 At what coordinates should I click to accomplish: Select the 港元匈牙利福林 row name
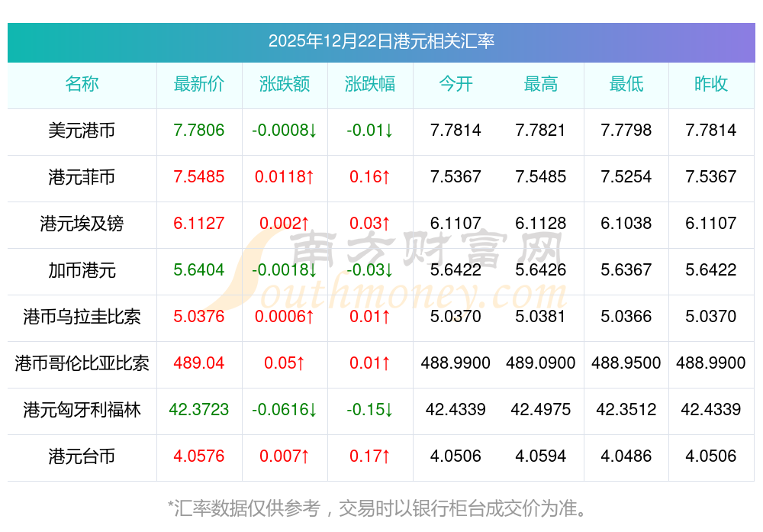click(82, 410)
